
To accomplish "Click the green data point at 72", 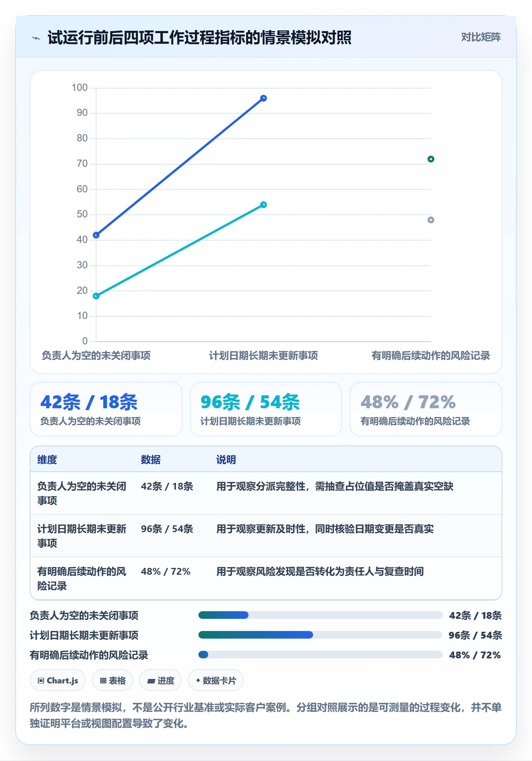I will coord(431,159).
